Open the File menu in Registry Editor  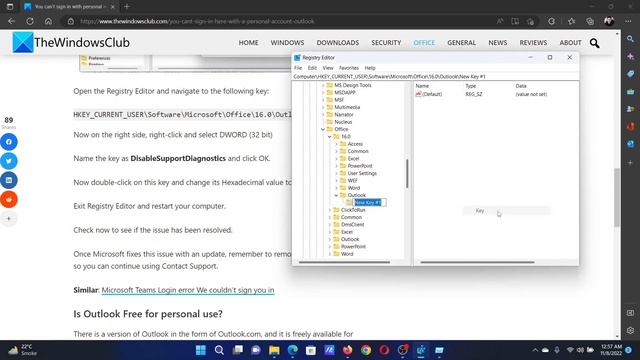(298, 68)
